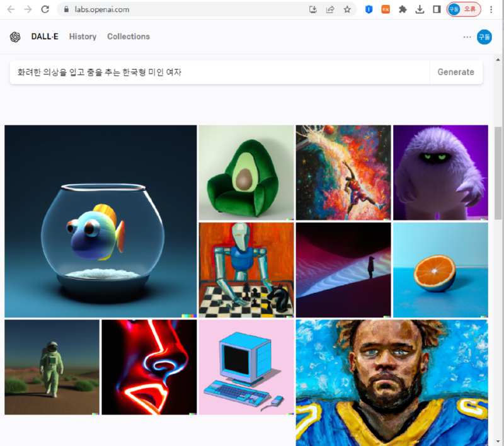Viewport: 504px width, 446px height.
Task: Open the football player portrait painting
Action: coord(392,383)
